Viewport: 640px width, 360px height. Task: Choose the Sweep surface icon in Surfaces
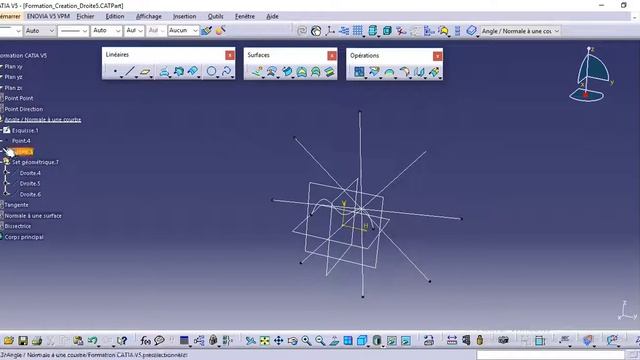287,72
